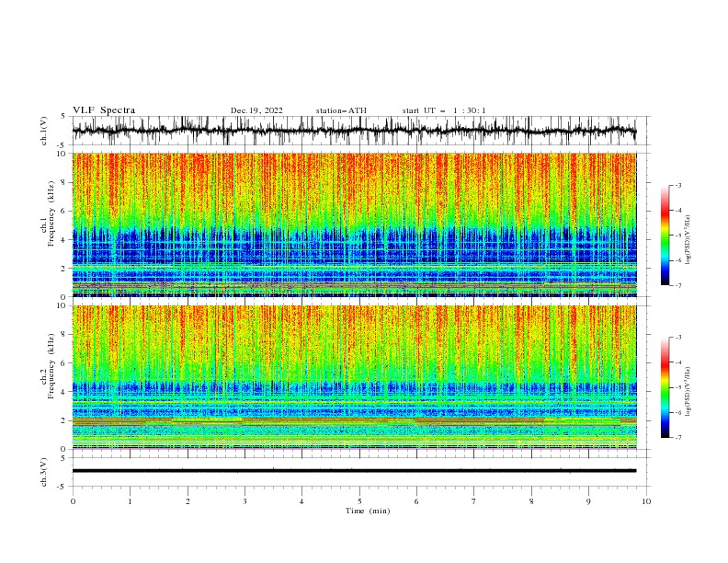The height and width of the screenshot is (563, 728).
Task: Click time axis tick label "8"
Action: (531, 501)
